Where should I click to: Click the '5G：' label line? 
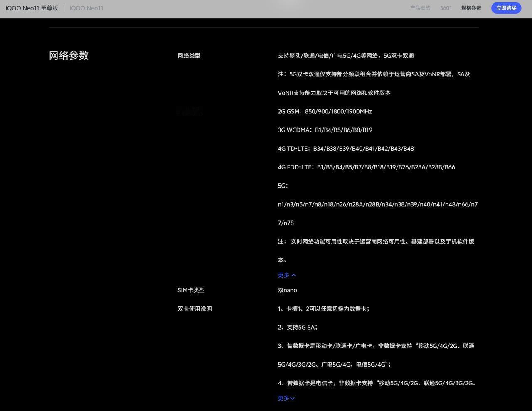(x=283, y=186)
